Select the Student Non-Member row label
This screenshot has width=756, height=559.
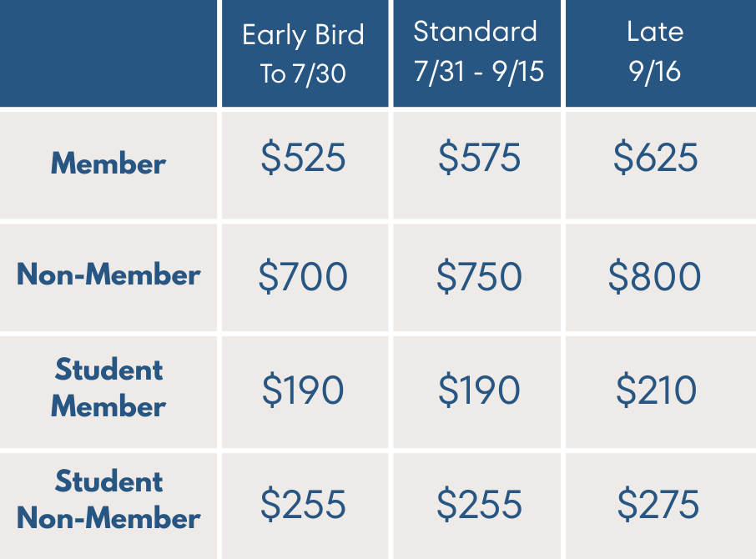(x=108, y=501)
